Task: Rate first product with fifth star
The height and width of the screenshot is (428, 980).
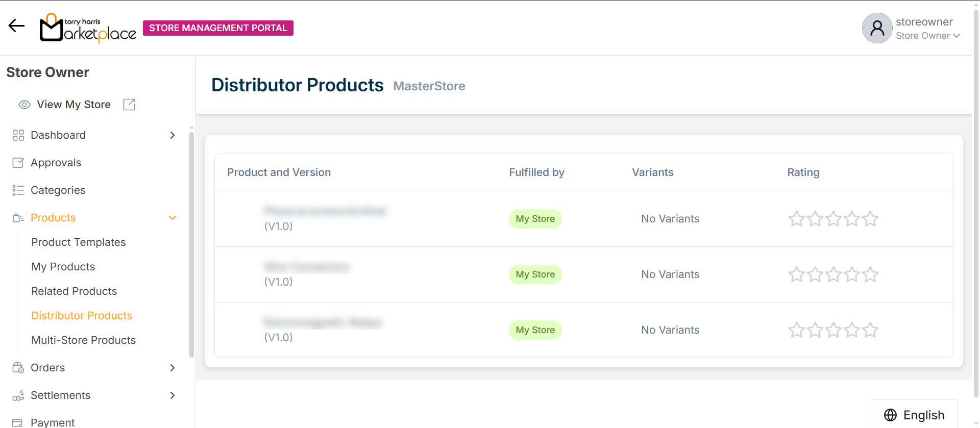Action: pos(870,219)
